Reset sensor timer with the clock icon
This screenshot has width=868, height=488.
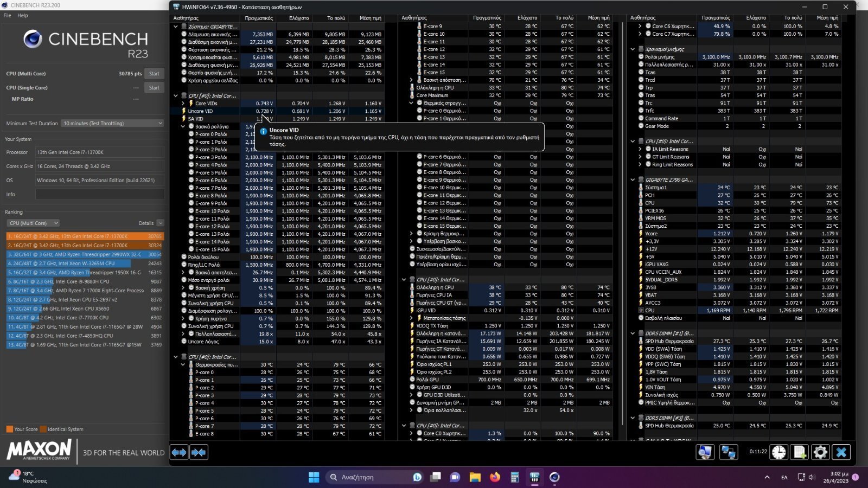(x=779, y=452)
